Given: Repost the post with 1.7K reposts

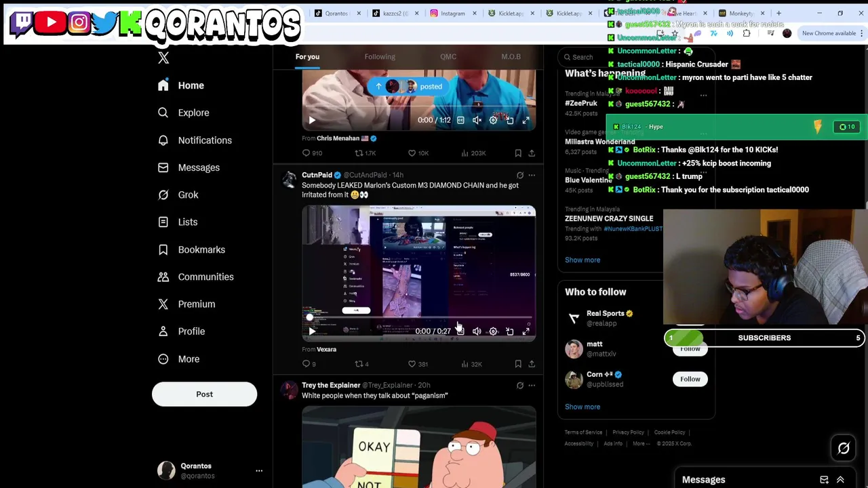Looking at the screenshot, I should pyautogui.click(x=366, y=153).
